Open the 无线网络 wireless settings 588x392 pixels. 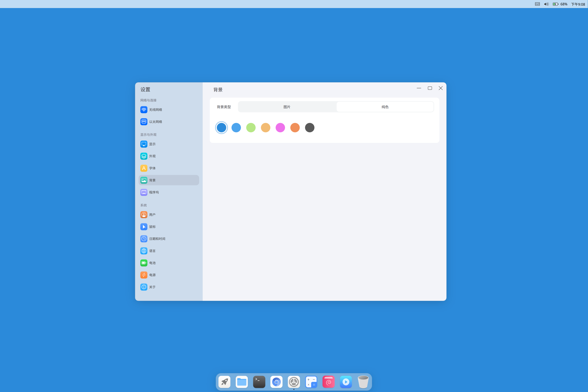pos(155,110)
